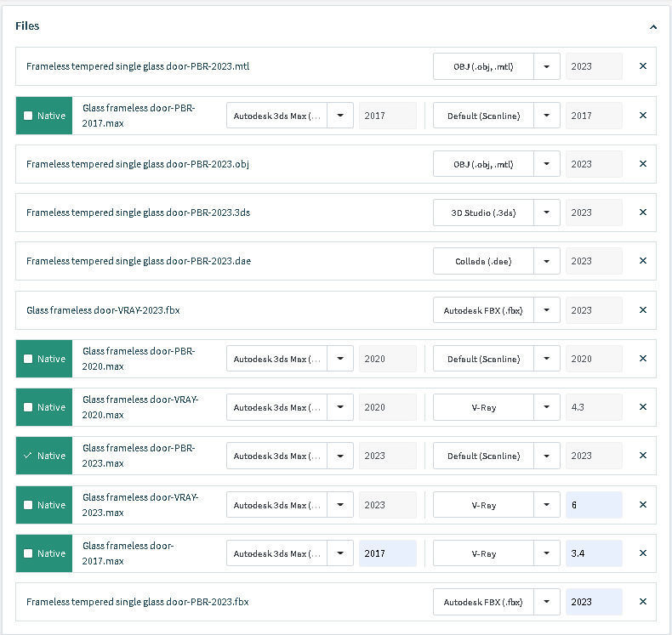Check Native for Glass frameless door-PBR-2017.max
Image resolution: width=672 pixels, height=635 pixels.
click(29, 116)
